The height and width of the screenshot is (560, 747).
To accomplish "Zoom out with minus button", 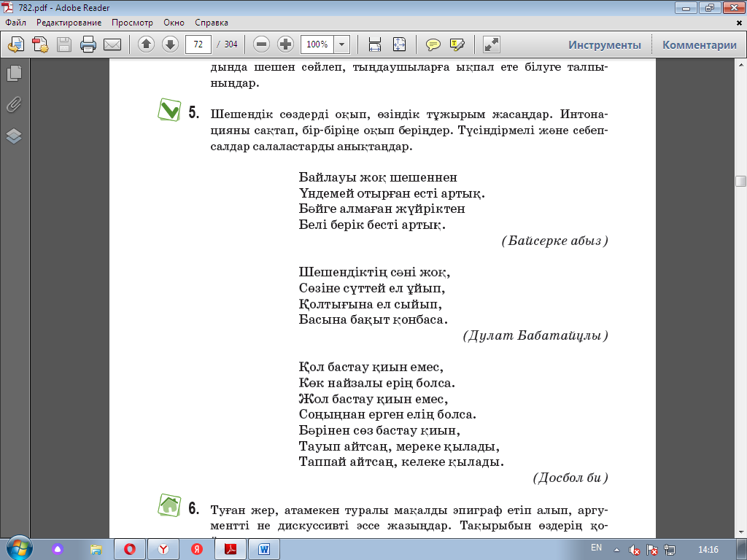I will coord(261,44).
